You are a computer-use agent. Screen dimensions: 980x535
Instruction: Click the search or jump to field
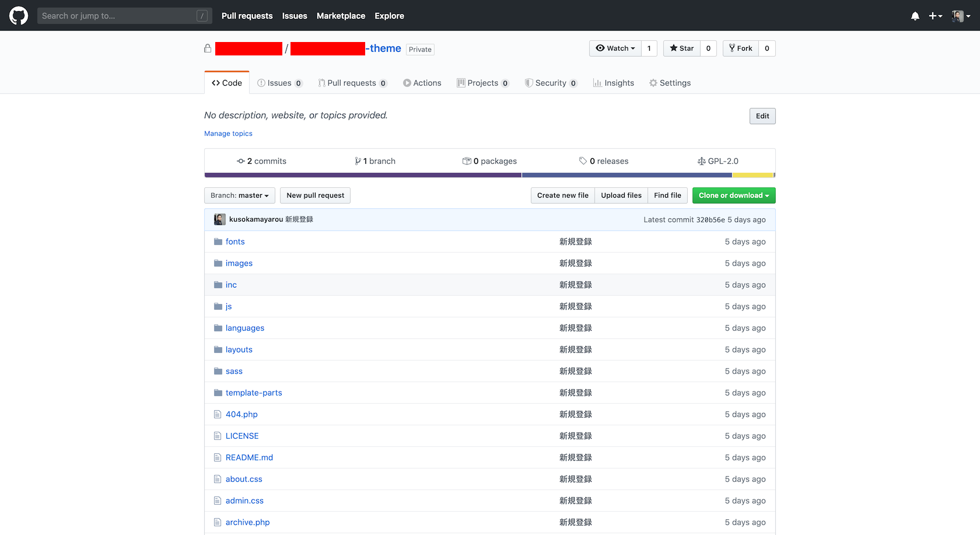[117, 15]
